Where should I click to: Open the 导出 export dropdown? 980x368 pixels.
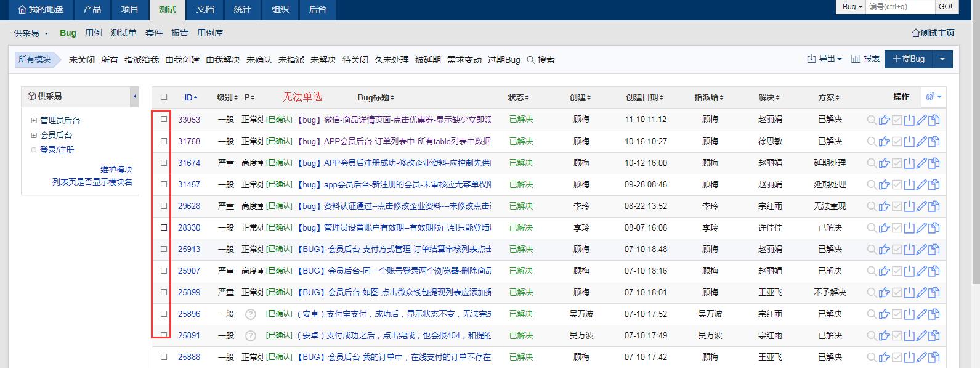pos(824,59)
